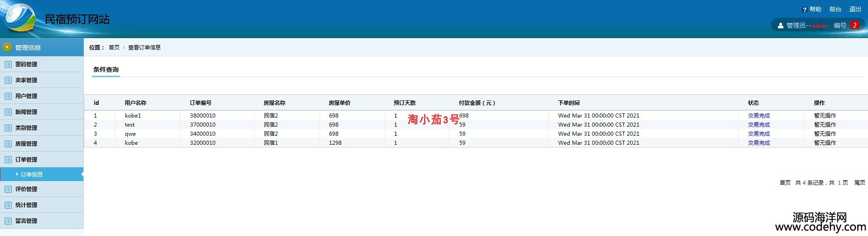Viewport: 868px width, 236px height.
Task: Go to 前台 front-end site
Action: (x=835, y=9)
